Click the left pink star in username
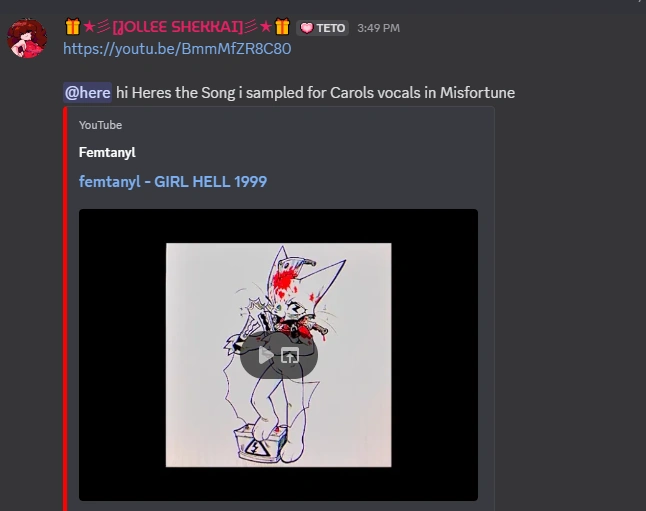Image resolution: width=646 pixels, height=511 pixels. pos(89,27)
